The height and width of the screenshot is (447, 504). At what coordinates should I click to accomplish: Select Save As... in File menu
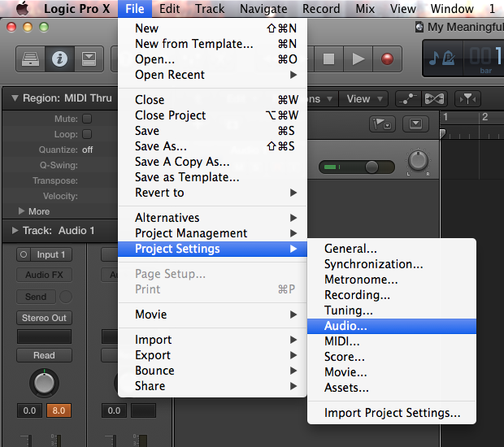click(x=212, y=146)
